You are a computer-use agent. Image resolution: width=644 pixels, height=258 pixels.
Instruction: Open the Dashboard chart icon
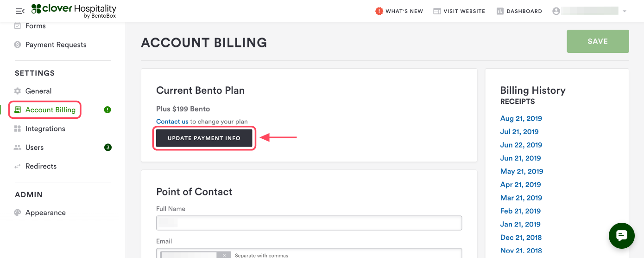pyautogui.click(x=500, y=11)
